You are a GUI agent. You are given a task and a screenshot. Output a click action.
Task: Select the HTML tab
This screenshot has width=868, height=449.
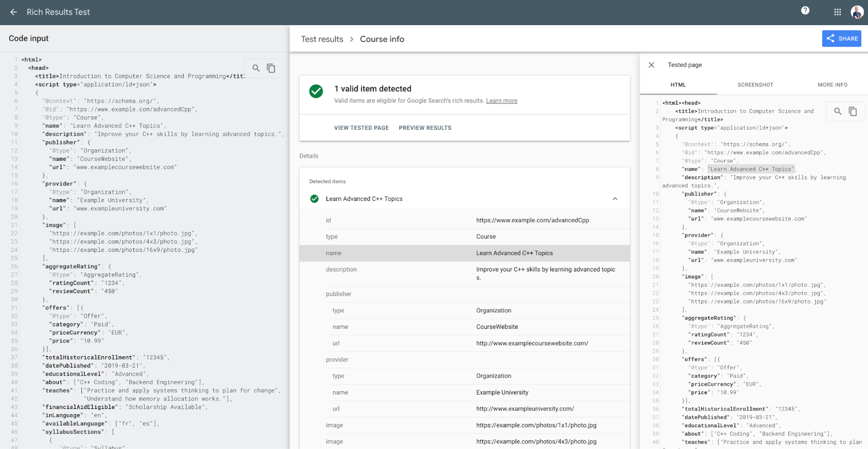click(678, 85)
